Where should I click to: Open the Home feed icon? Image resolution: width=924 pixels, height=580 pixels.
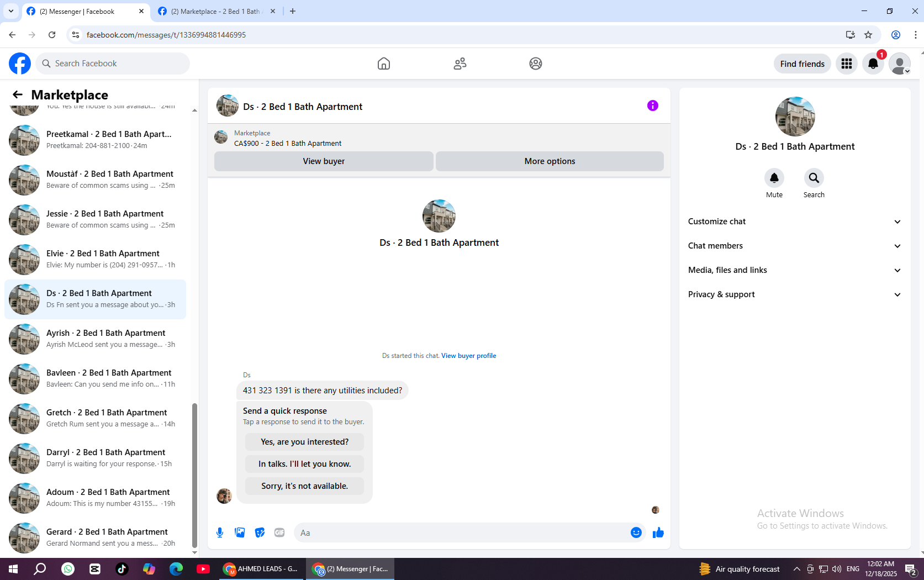384,64
